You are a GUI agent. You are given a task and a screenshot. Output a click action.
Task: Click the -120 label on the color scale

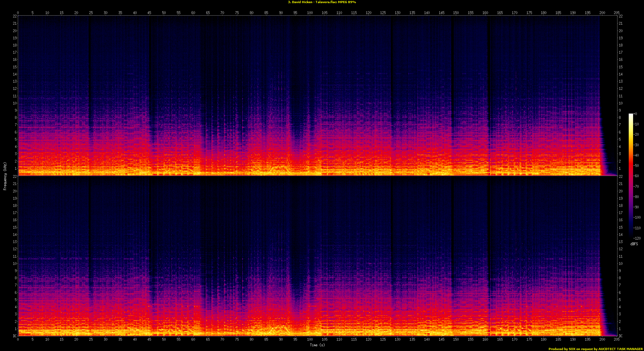(x=637, y=238)
